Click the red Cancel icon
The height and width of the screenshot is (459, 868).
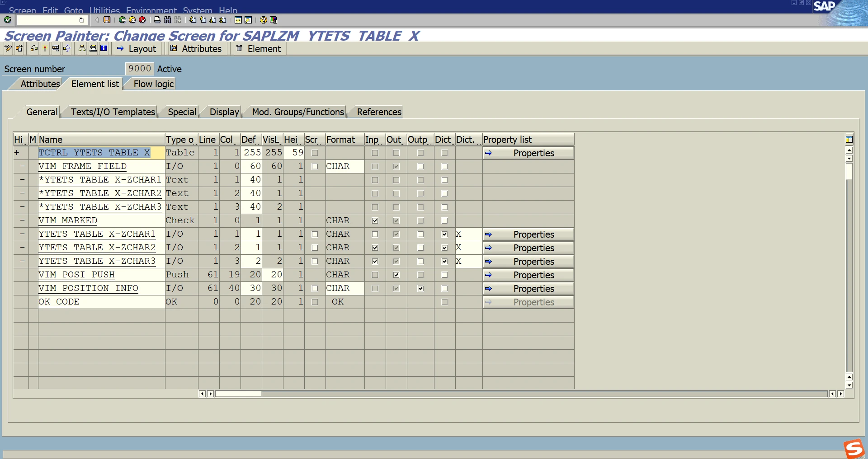coord(142,20)
